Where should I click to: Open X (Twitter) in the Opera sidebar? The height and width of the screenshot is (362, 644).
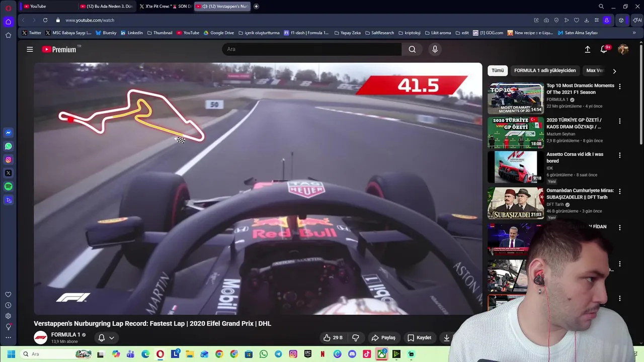8,173
